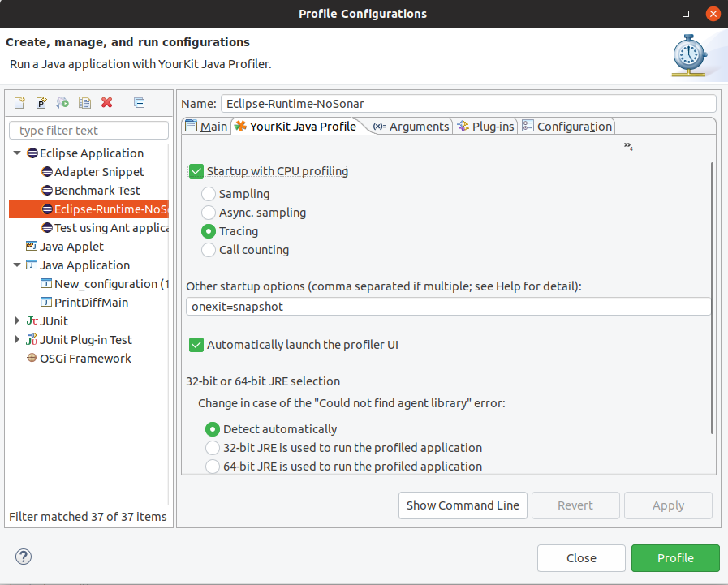Select the Async. sampling option
This screenshot has width=728, height=585.
209,213
